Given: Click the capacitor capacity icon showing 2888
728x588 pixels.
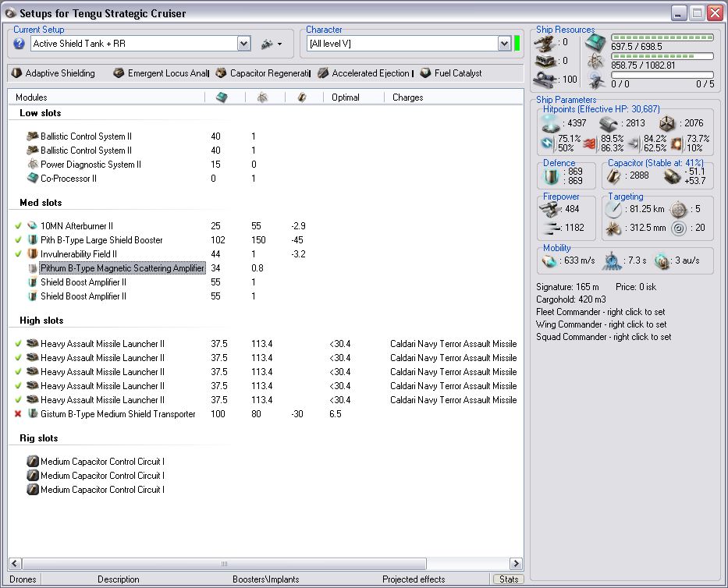Looking at the screenshot, I should click(613, 176).
